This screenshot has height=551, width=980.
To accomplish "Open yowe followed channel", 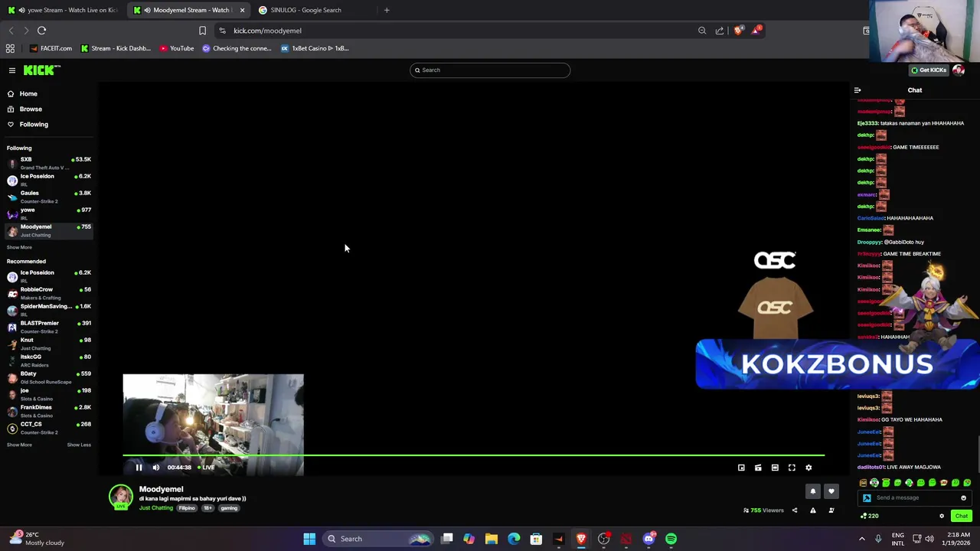I will 49,214.
